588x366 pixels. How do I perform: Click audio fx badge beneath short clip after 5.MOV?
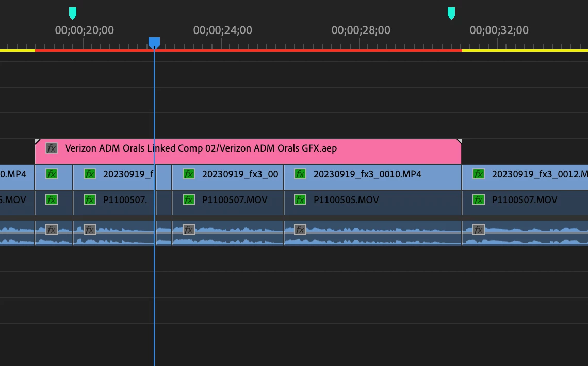52,229
